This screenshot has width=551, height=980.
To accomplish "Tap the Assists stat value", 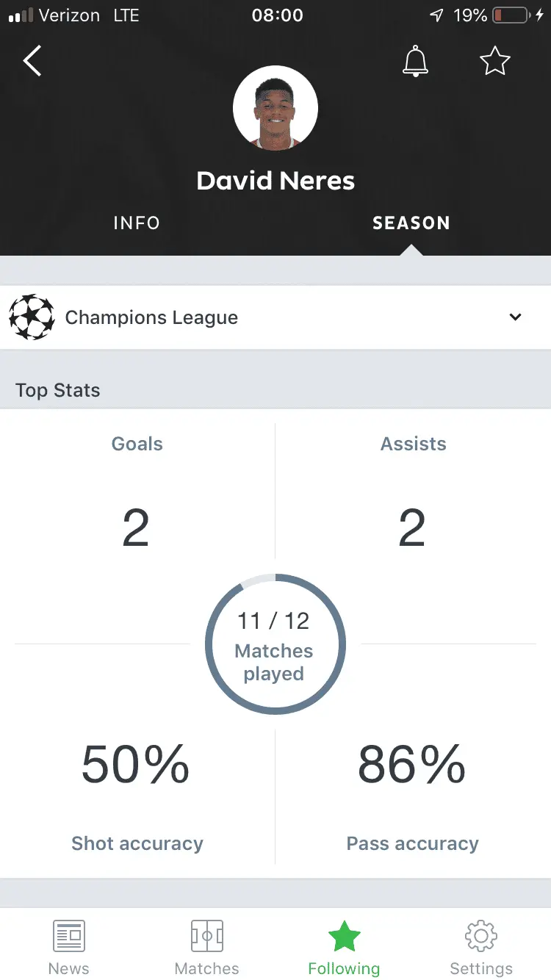I will [412, 528].
